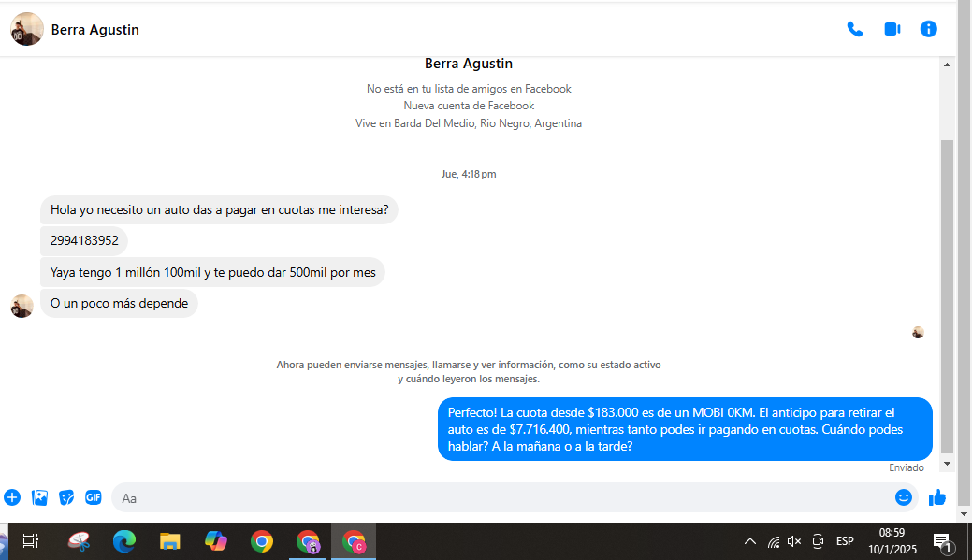Open Windows notification center
This screenshot has height=560, width=972.
(x=942, y=541)
